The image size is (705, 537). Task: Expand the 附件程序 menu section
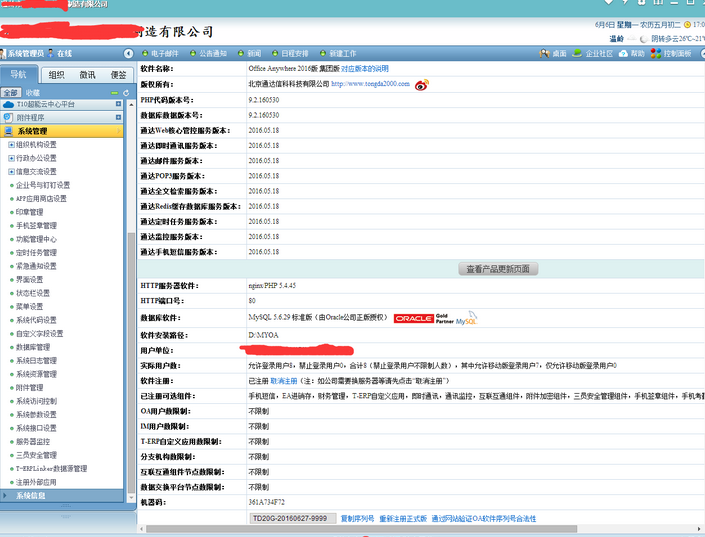click(118, 117)
